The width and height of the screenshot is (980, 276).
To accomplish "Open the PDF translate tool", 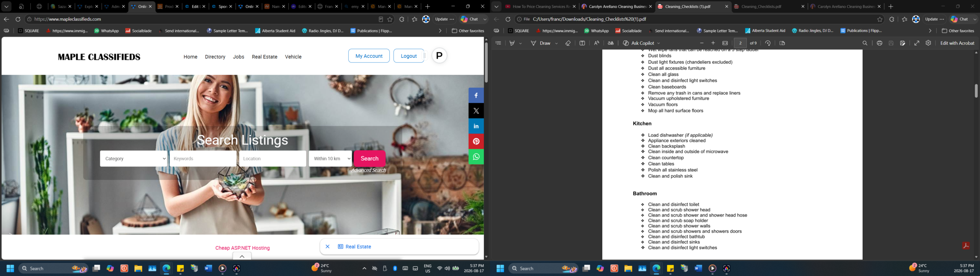I will 611,43.
